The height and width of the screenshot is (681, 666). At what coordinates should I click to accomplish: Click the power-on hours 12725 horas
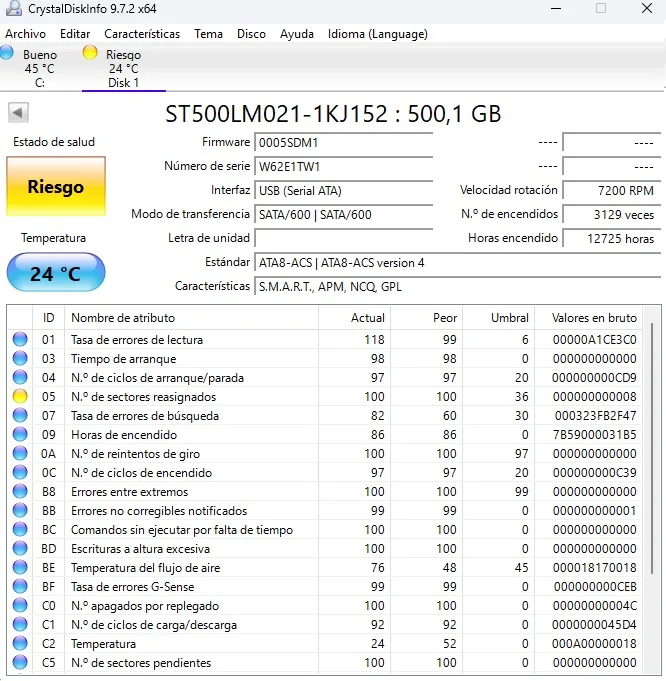tap(612, 238)
